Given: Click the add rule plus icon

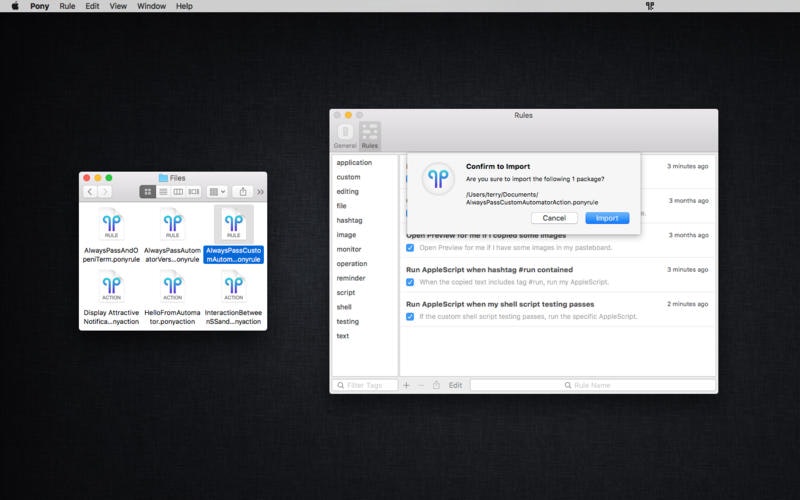Looking at the screenshot, I should point(407,385).
